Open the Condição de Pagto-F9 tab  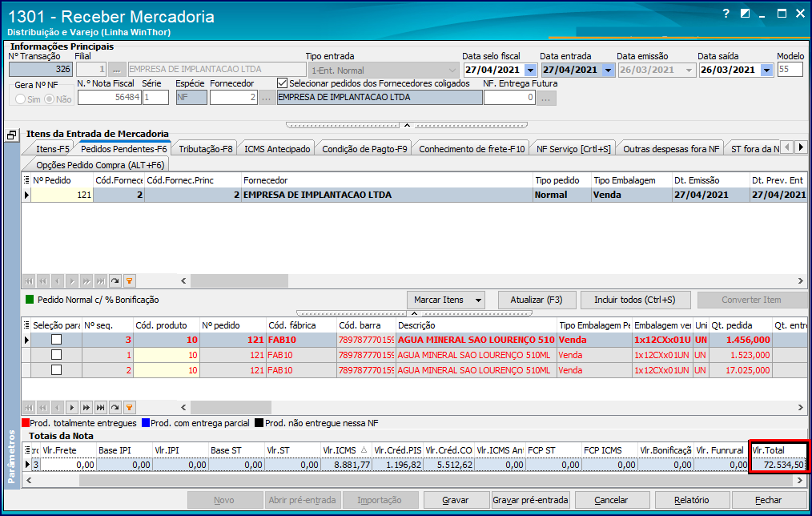pos(364,149)
